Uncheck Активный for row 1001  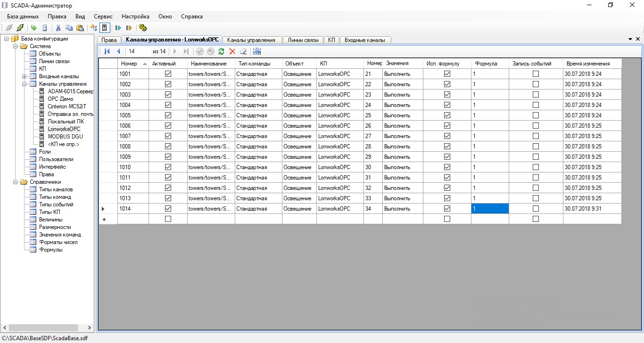click(168, 74)
